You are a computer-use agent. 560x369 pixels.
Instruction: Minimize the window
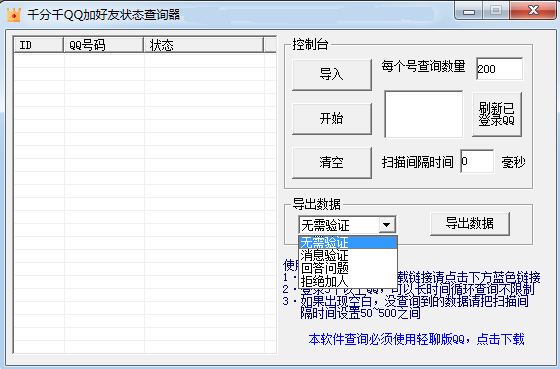(469, 11)
